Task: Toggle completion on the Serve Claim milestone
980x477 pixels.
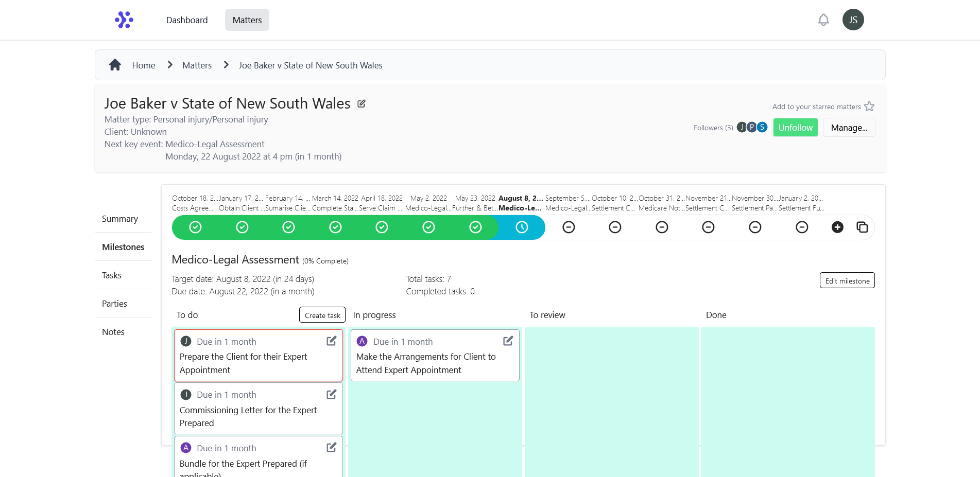Action: [x=382, y=227]
